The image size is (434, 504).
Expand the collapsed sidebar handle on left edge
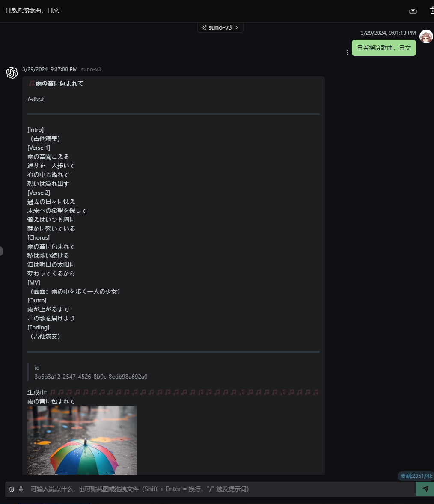[x=1, y=251]
